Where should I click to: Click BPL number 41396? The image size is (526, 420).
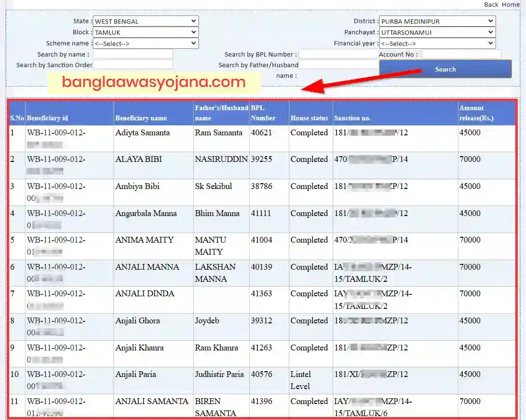[261, 401]
